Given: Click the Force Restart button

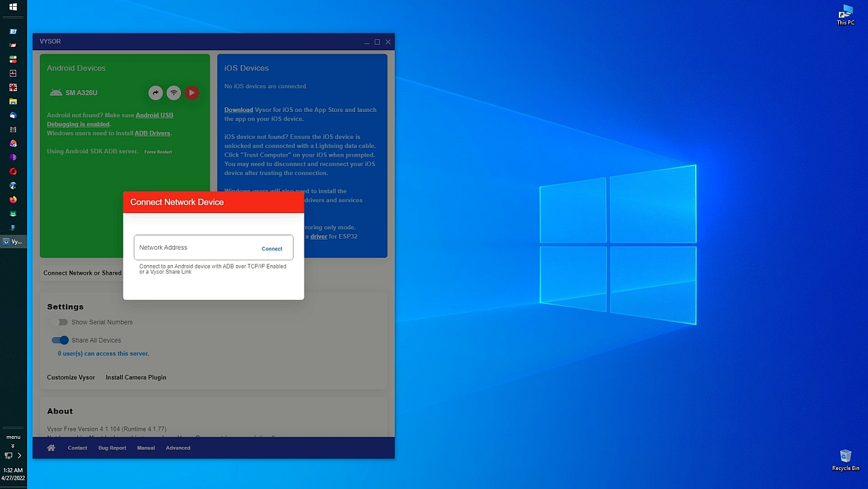Looking at the screenshot, I should [158, 152].
